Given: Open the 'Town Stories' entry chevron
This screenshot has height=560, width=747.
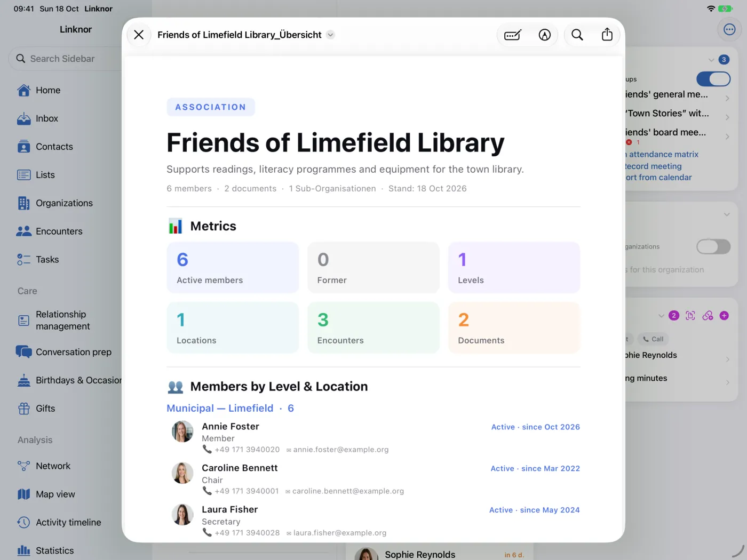Looking at the screenshot, I should point(727,117).
